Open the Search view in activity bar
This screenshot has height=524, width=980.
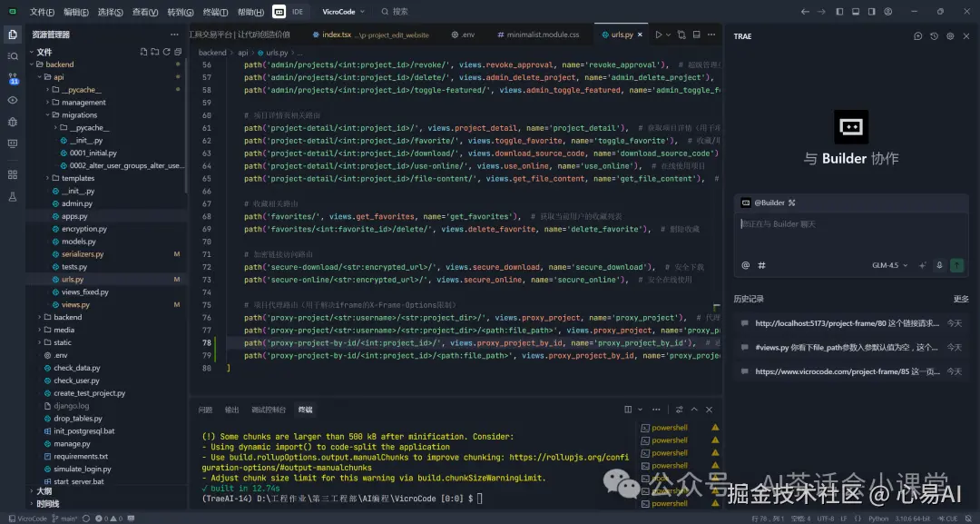[x=13, y=56]
